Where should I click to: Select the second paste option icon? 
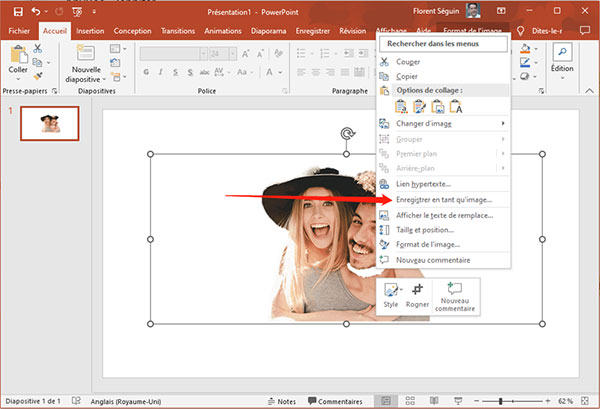tap(419, 106)
